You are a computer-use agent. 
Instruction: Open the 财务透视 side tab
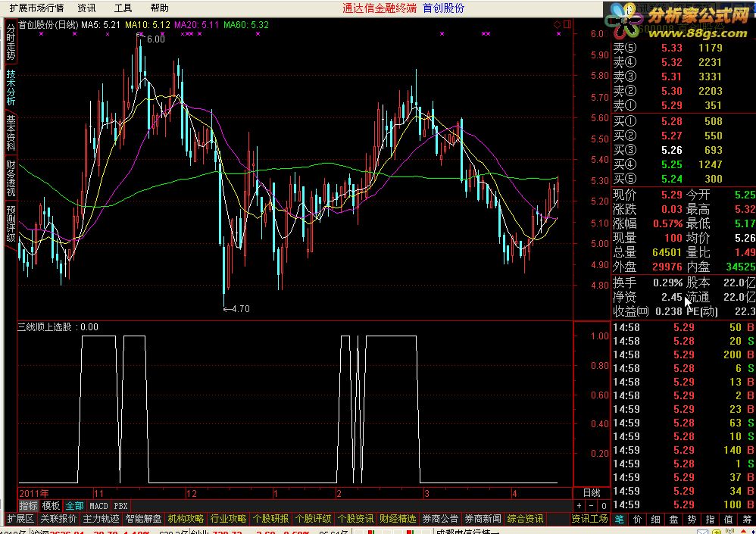(11, 178)
